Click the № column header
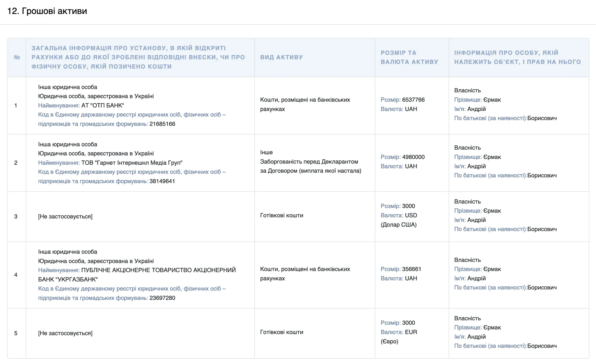596x364 pixels. point(17,57)
